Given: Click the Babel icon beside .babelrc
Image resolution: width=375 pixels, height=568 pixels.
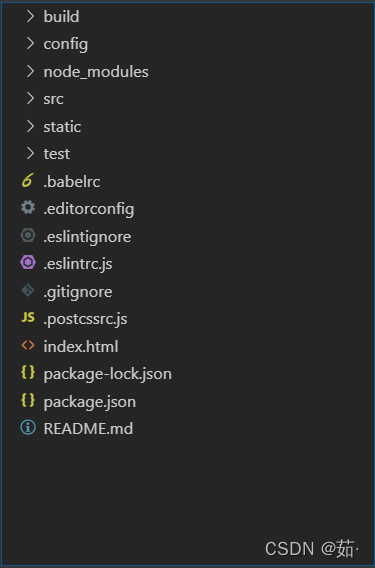Looking at the screenshot, I should click(28, 180).
